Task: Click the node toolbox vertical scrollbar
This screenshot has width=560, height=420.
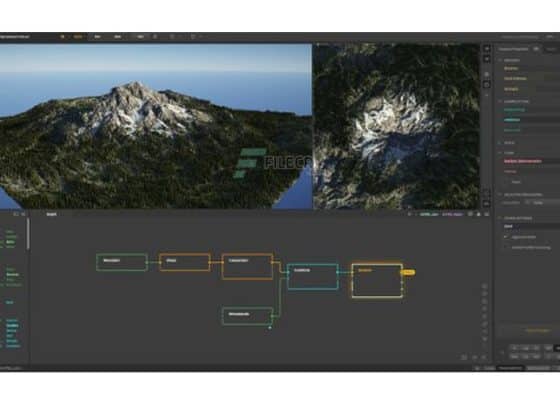Action: click(x=28, y=234)
